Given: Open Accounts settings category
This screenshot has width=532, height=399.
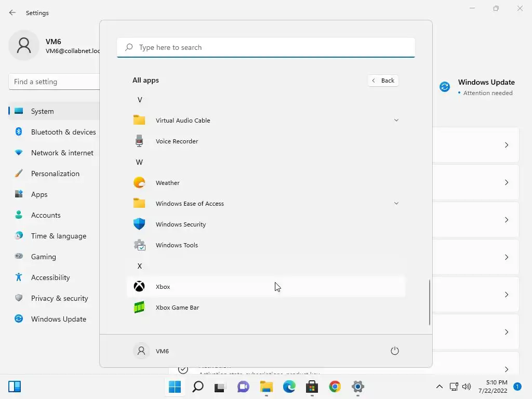Looking at the screenshot, I should pyautogui.click(x=54, y=215).
